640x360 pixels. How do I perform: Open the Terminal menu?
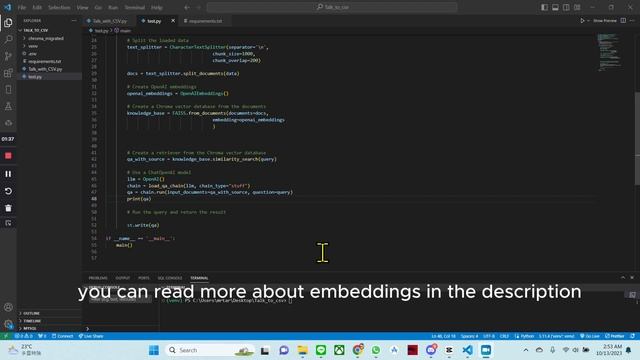pos(135,7)
